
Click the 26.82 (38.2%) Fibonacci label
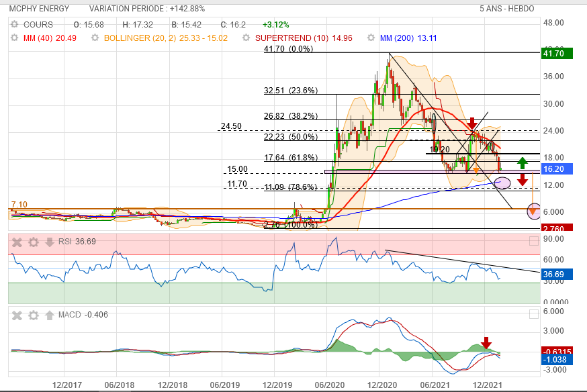click(291, 116)
